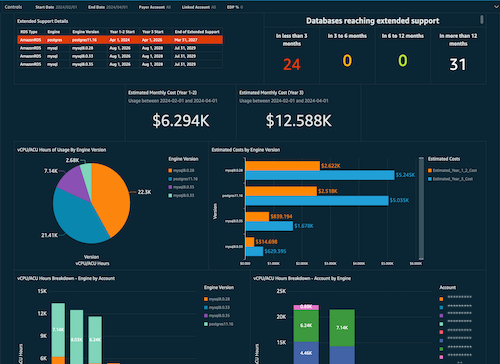Image resolution: width=500 pixels, height=364 pixels.
Task: Click the blue 4.46K segment in Account by Engine chart
Action: tap(306, 353)
